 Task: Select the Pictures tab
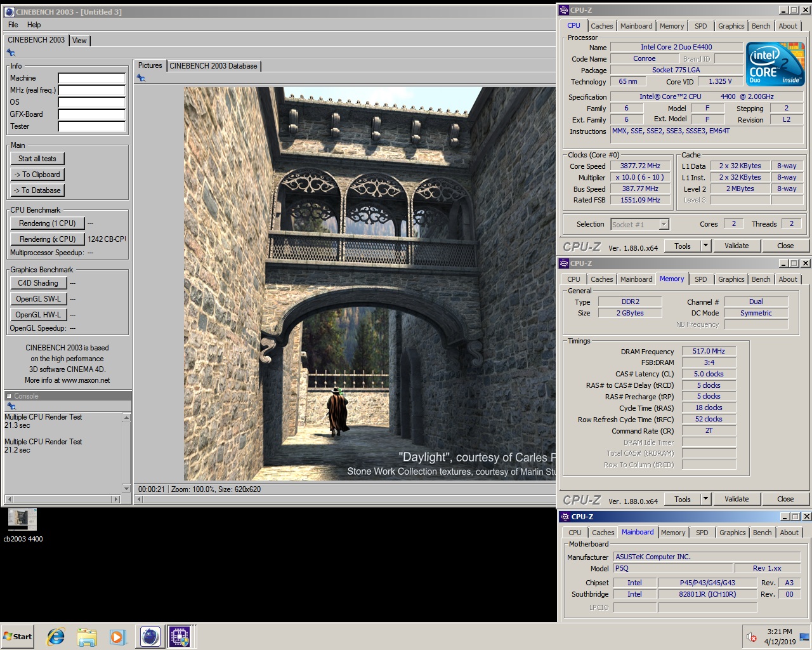pyautogui.click(x=150, y=65)
